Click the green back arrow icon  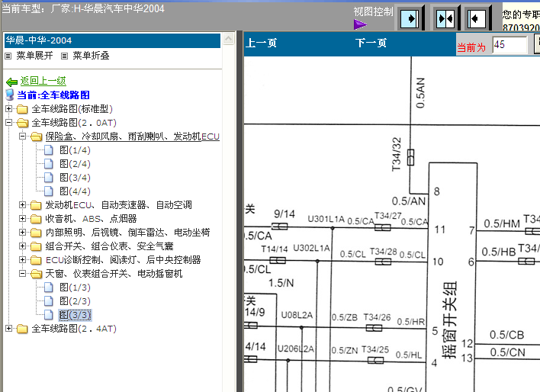tap(11, 82)
